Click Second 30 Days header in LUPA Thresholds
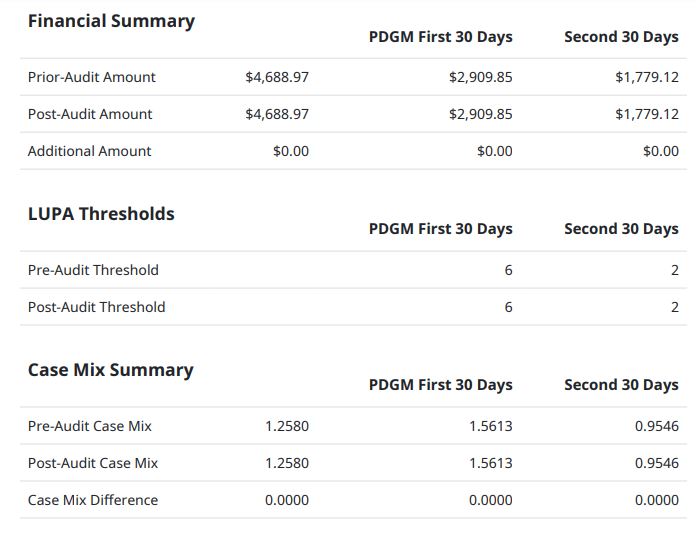The image size is (696, 533). 621,229
